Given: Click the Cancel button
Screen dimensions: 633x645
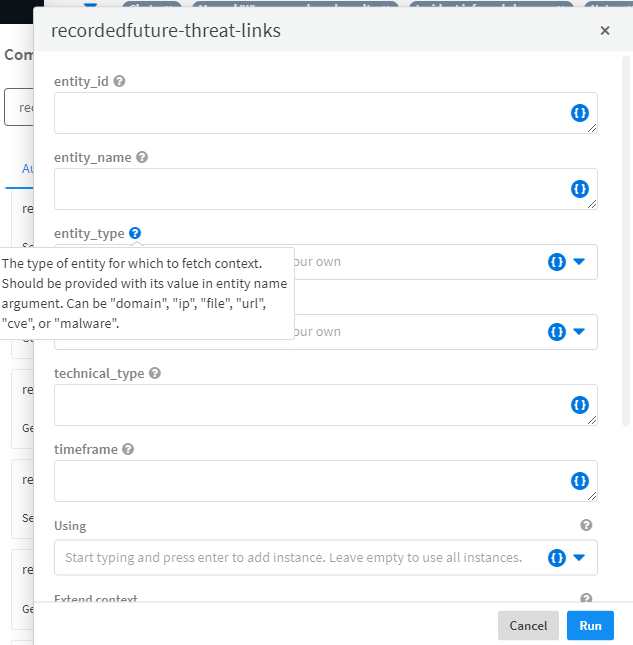Looking at the screenshot, I should pos(528,625).
